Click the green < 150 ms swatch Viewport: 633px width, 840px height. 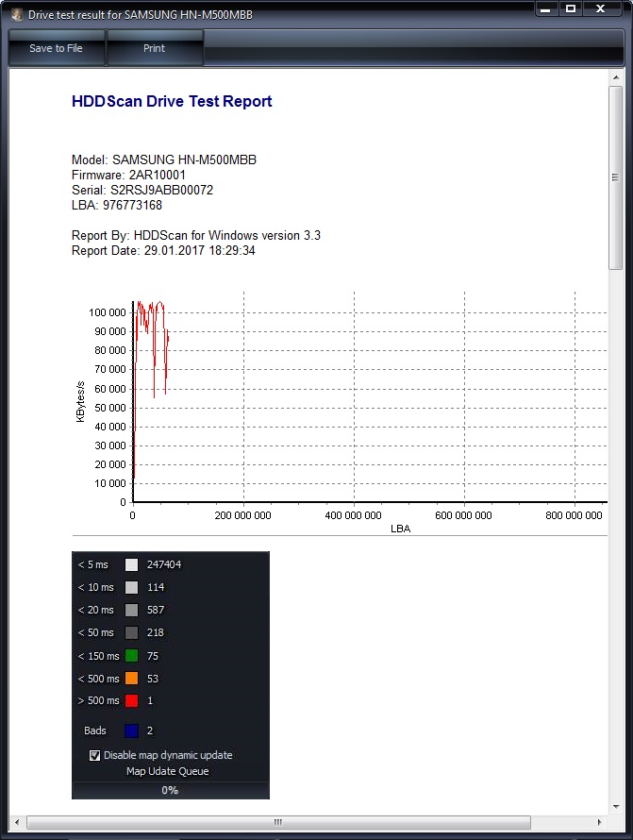click(x=131, y=656)
